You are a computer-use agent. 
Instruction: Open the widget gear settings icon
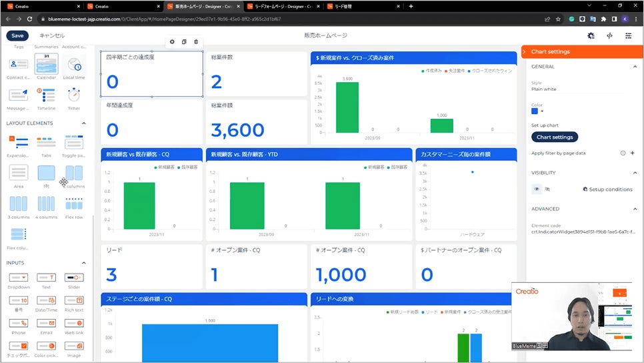[x=172, y=42]
